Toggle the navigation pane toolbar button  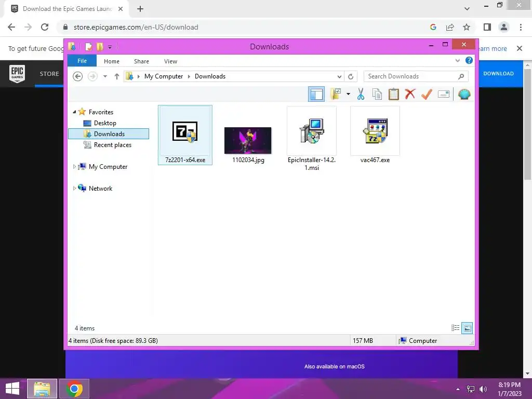(316, 94)
